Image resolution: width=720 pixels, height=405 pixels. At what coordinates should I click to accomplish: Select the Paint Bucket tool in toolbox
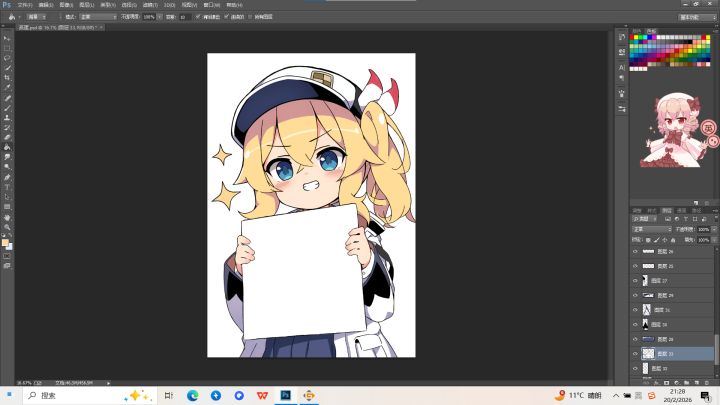tap(7, 147)
